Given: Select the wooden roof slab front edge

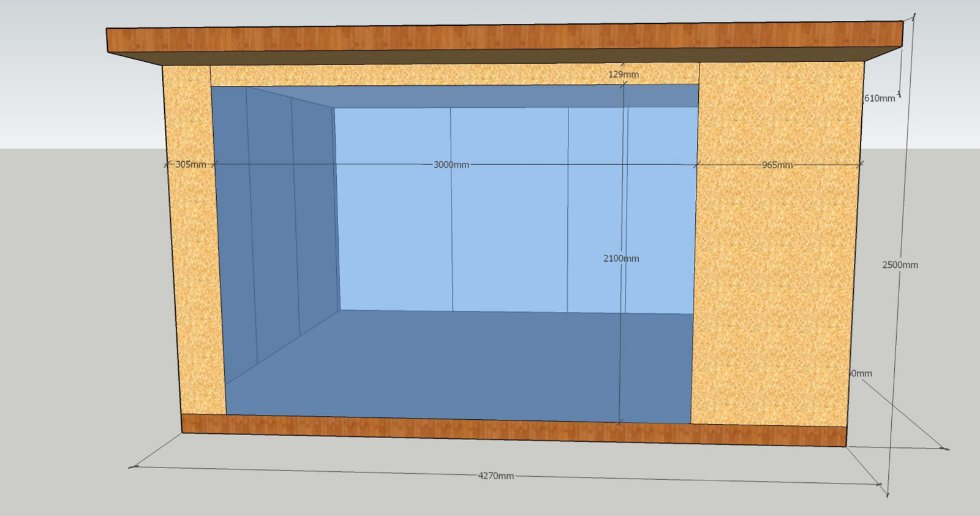Looking at the screenshot, I should (502, 38).
